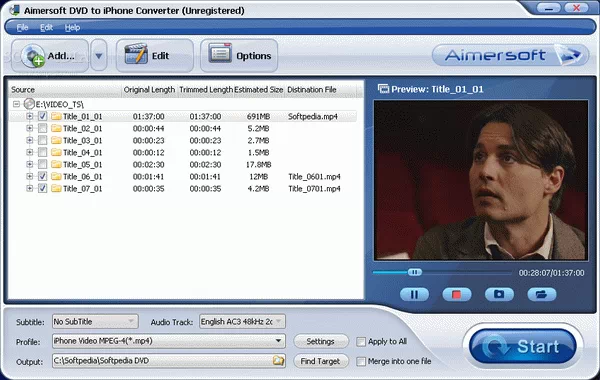Click the Title_0601.mp4 destination file cell
Screen dimensions: 600x380
(314, 176)
